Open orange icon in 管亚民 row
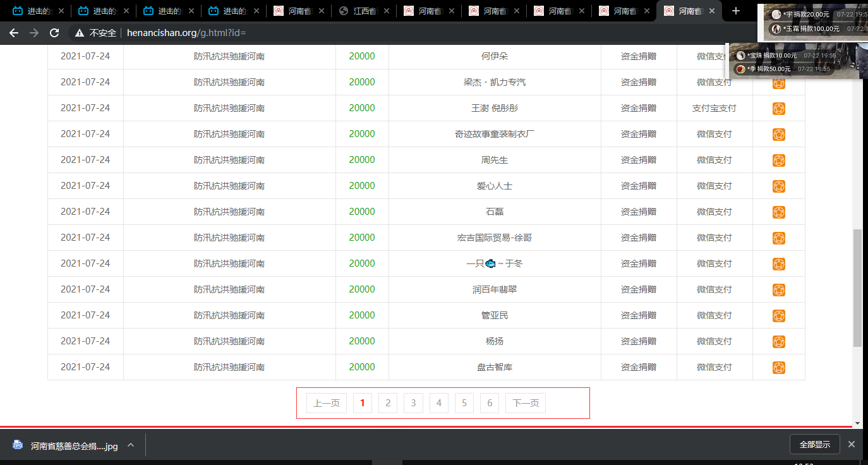868x465 pixels. coord(779,316)
